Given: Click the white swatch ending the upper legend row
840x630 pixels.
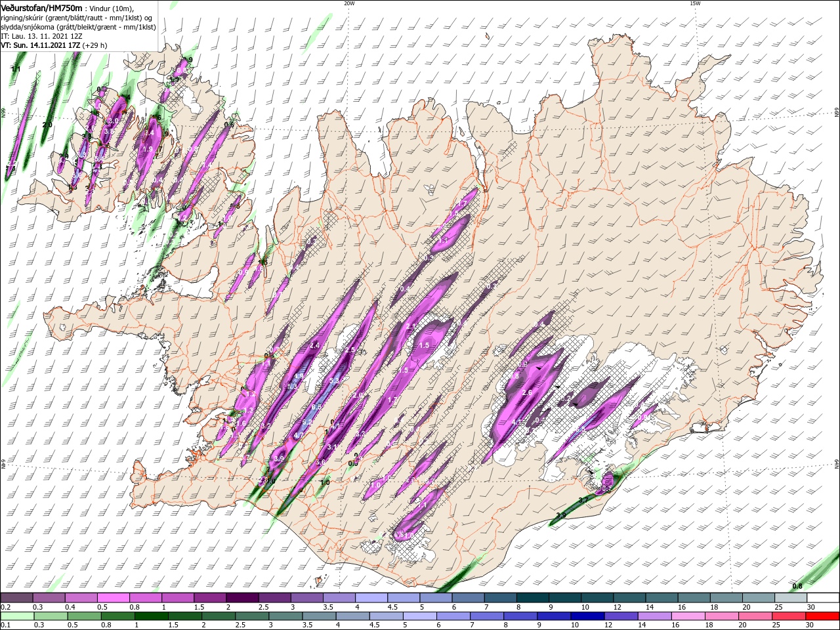Looking at the screenshot, I should [823, 598].
